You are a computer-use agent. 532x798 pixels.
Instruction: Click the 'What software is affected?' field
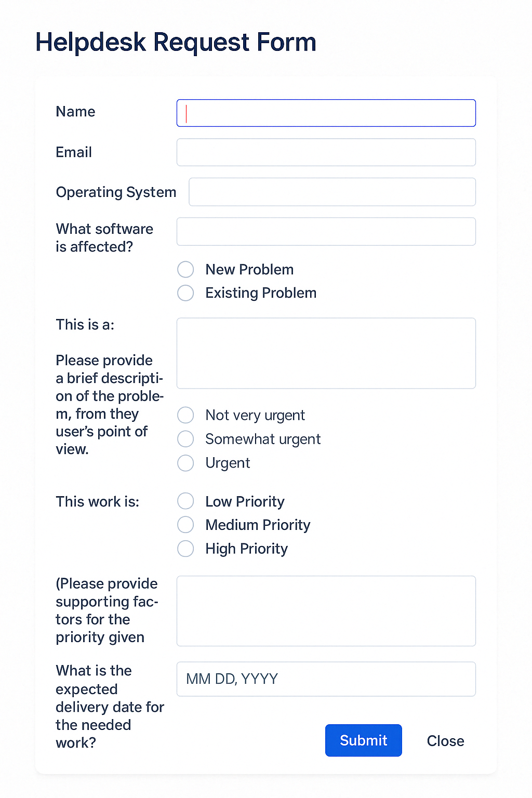pos(326,231)
